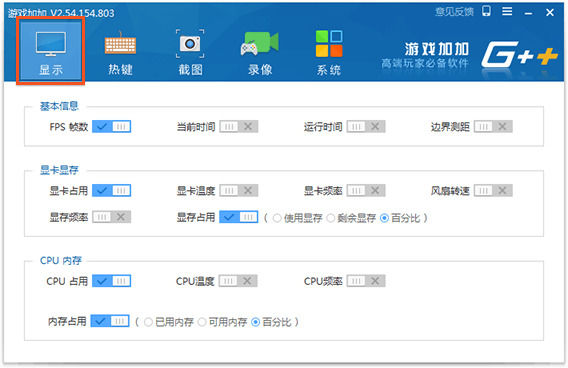This screenshot has height=368, width=568.
Task: Open the 截图 screenshot tab
Action: click(x=190, y=53)
